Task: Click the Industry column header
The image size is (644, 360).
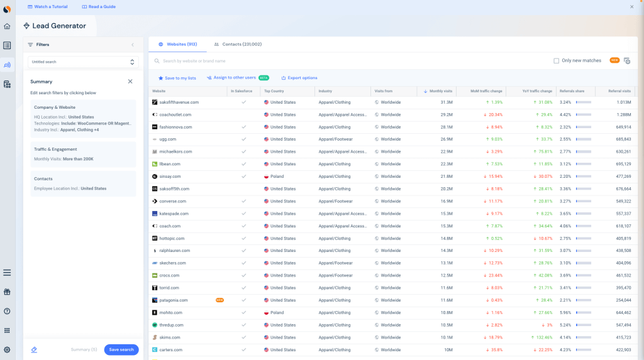Action: coord(325,91)
